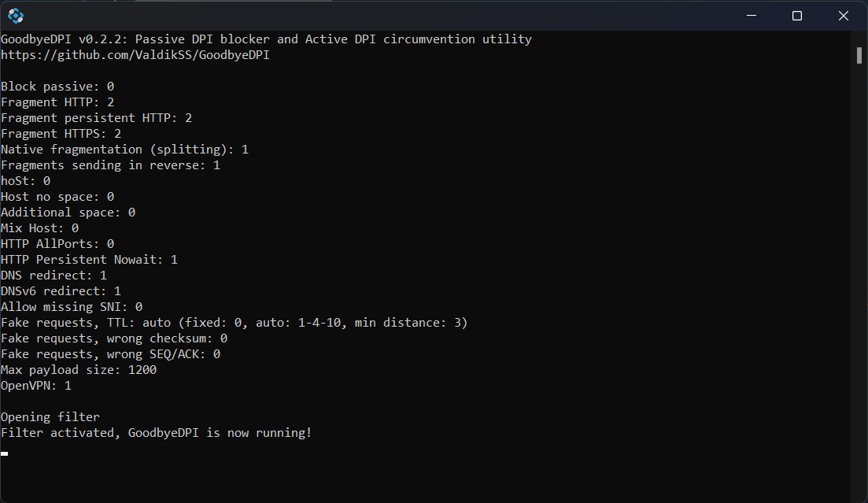Viewport: 868px width, 503px height.
Task: Click the 'OpenVPN: 1' line
Action: [36, 386]
